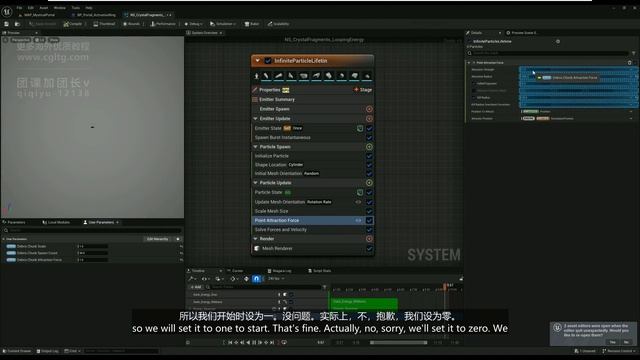
Task: Open the File menu
Action: [19, 8]
